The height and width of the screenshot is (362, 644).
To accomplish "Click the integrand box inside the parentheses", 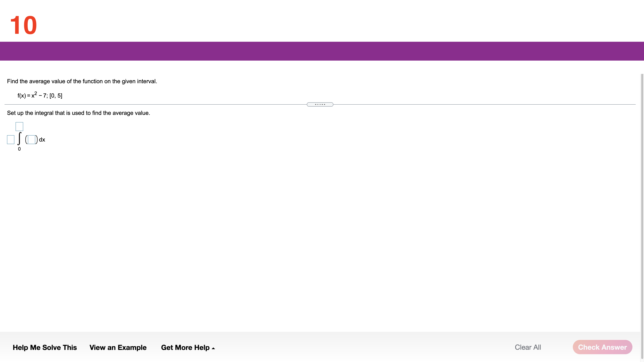I will (x=31, y=140).
